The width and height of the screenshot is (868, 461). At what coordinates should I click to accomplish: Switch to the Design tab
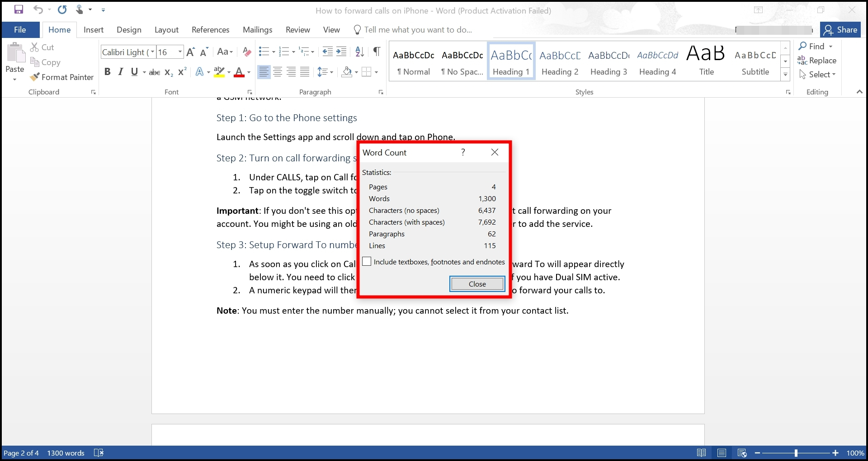(129, 30)
